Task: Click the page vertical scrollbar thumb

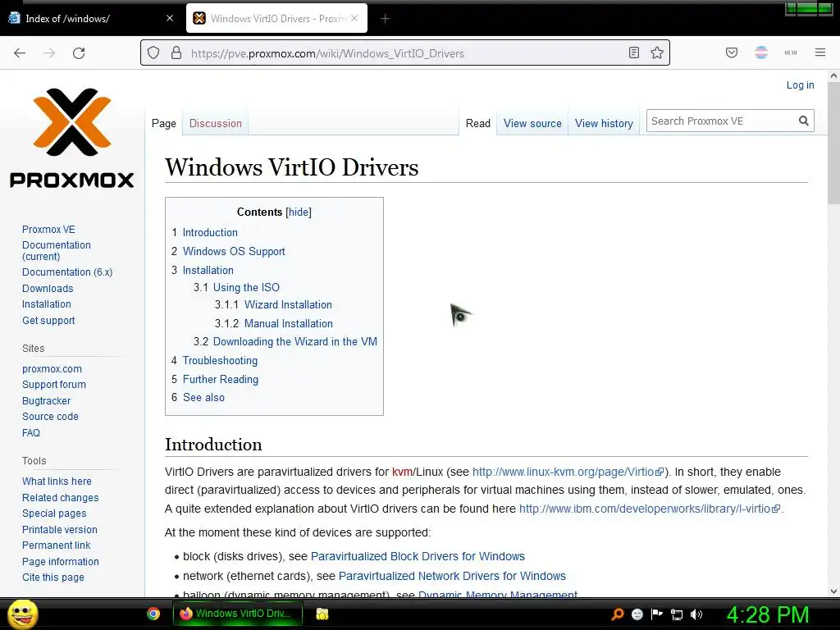Action: click(x=833, y=144)
